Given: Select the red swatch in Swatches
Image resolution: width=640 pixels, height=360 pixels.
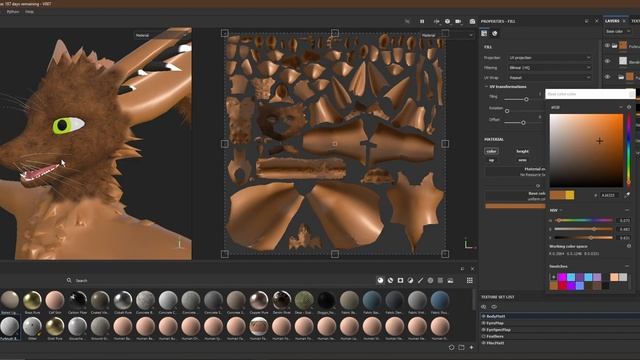Looking at the screenshot, I should click(x=562, y=286).
